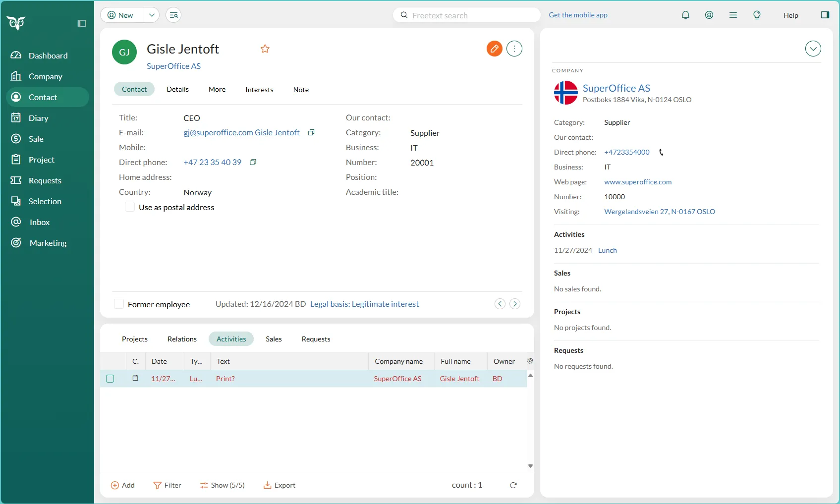Mark Gisle Jentoft as favorite with star

pyautogui.click(x=265, y=49)
